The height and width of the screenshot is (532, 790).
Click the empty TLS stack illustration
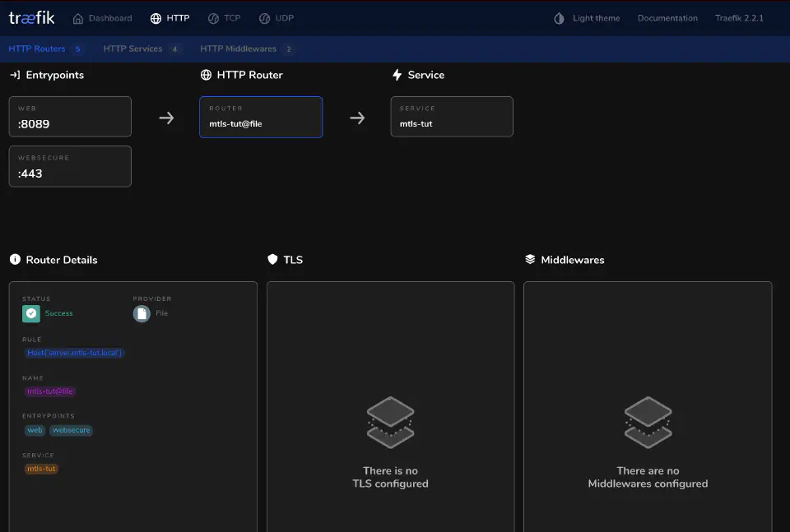point(390,423)
